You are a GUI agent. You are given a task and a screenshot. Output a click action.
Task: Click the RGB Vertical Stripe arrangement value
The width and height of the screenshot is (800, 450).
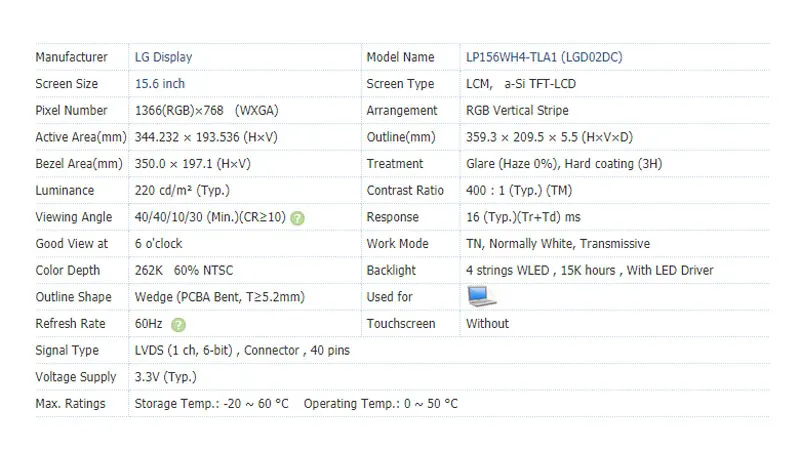click(x=517, y=110)
